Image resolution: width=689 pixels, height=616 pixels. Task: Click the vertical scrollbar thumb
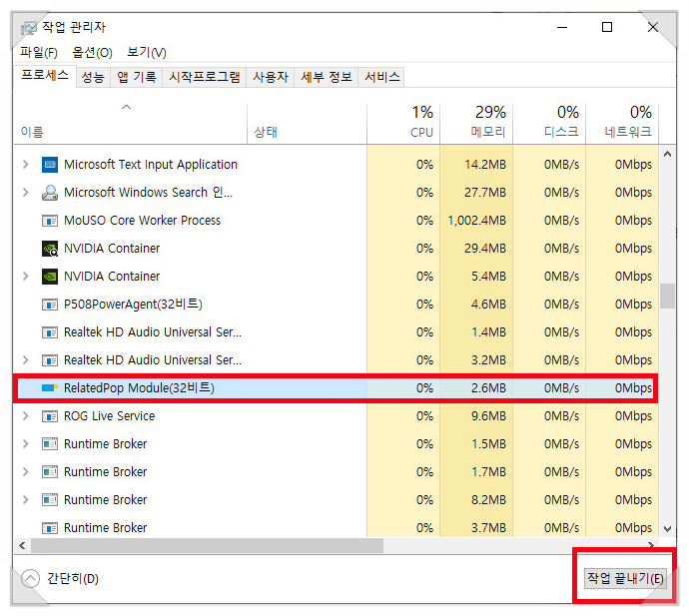667,297
